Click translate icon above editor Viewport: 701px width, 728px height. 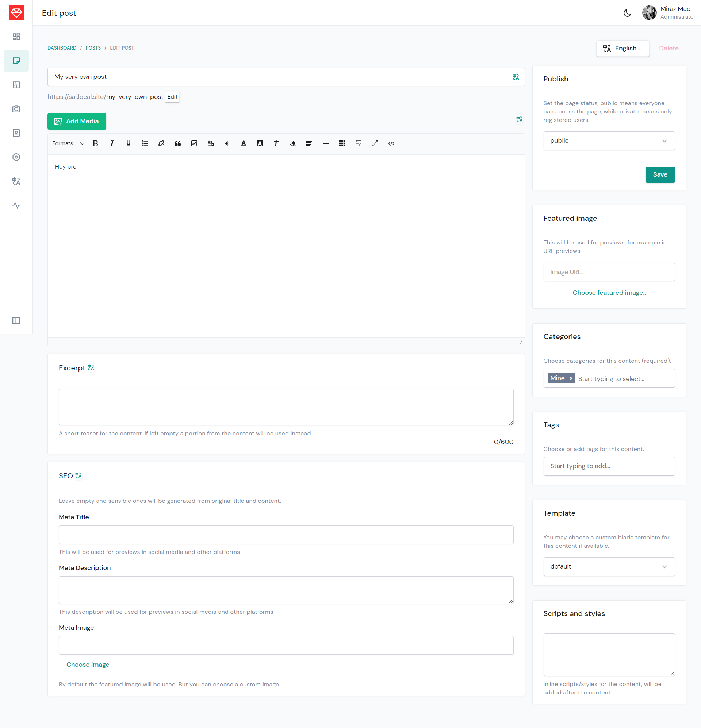tap(520, 120)
